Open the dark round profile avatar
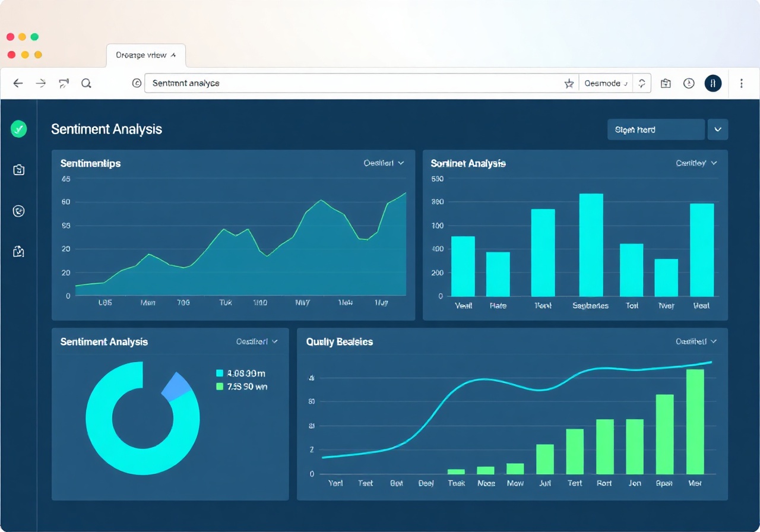760x532 pixels. [x=713, y=83]
